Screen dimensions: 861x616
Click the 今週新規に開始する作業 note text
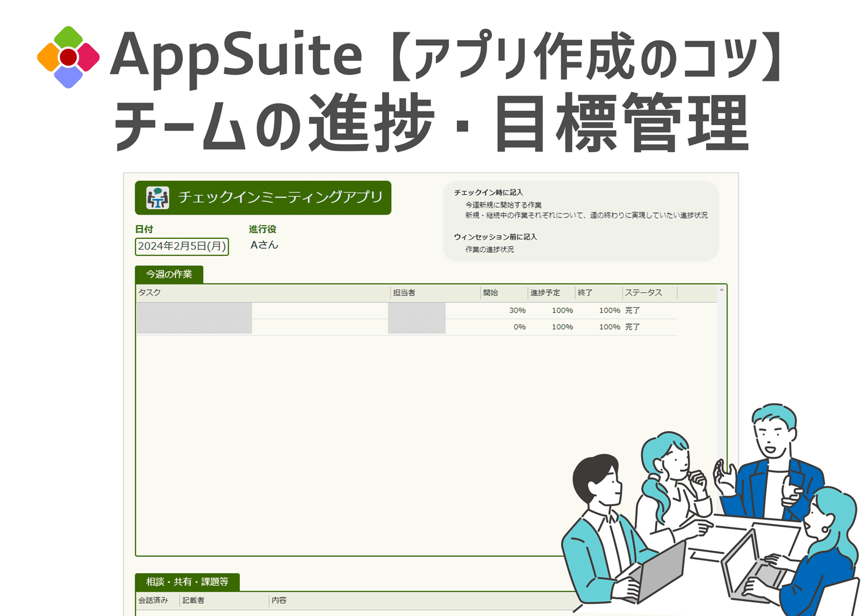pyautogui.click(x=503, y=205)
